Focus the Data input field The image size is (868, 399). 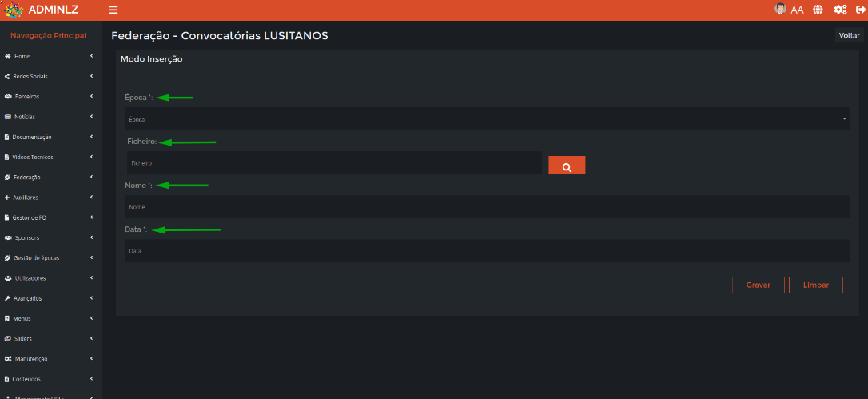tap(487, 250)
